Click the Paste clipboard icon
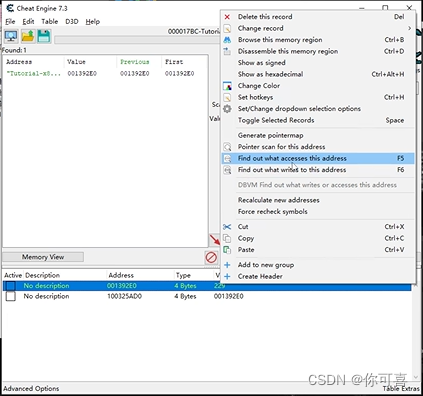Viewport: 423px width, 396px height. [227, 250]
